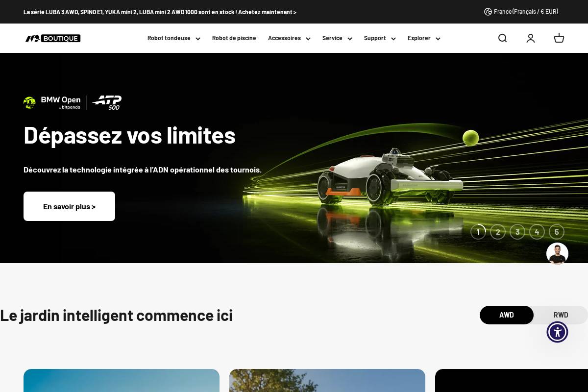Click the globe icon for region settings

coord(488,12)
